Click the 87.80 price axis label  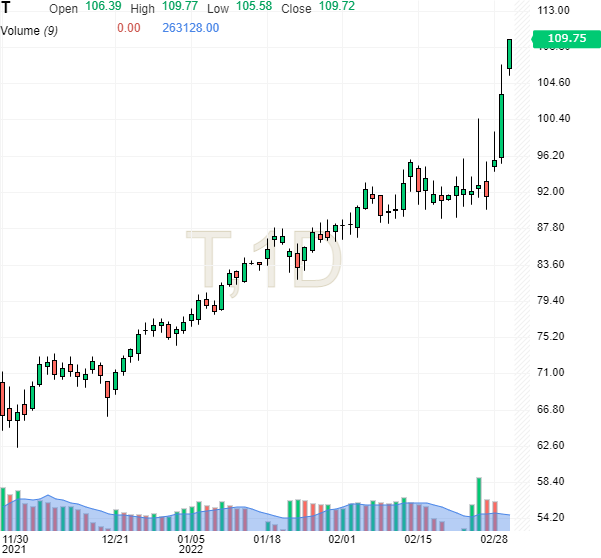[552, 227]
